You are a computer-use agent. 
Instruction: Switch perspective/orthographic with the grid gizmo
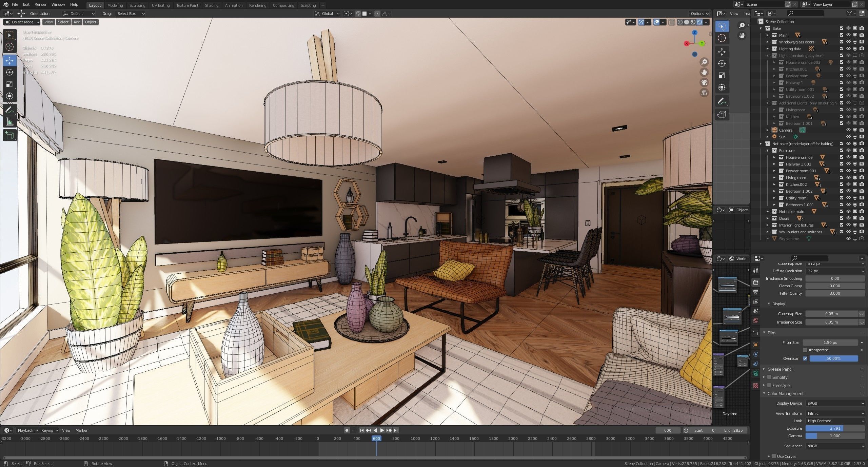[704, 93]
